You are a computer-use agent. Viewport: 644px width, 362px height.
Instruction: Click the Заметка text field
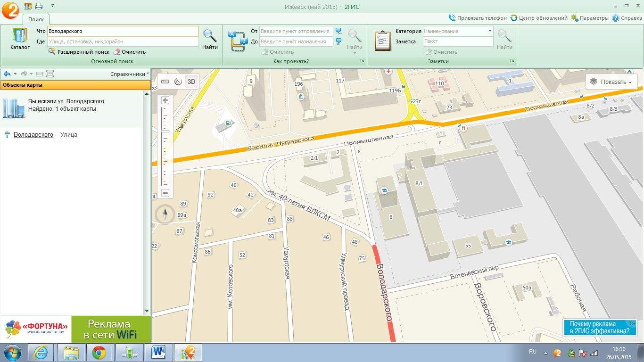click(458, 41)
